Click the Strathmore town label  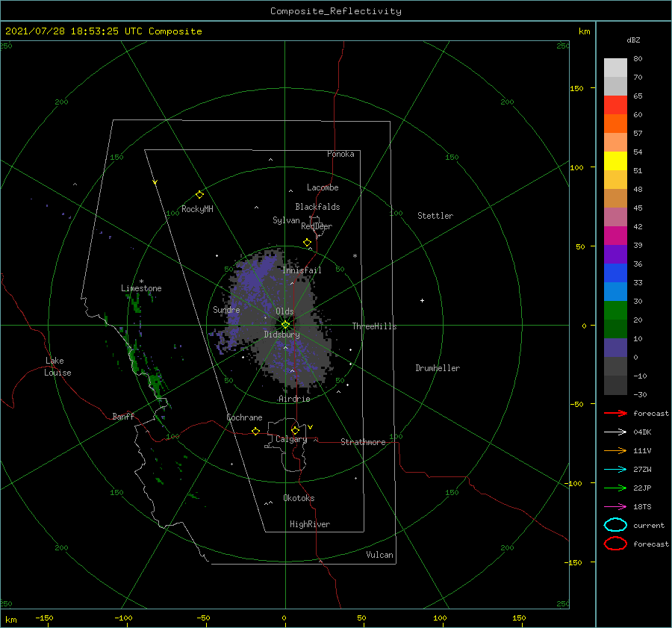coord(363,442)
